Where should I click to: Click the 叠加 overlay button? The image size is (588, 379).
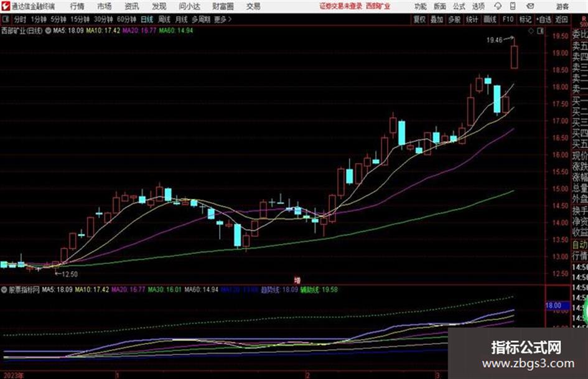(437, 19)
